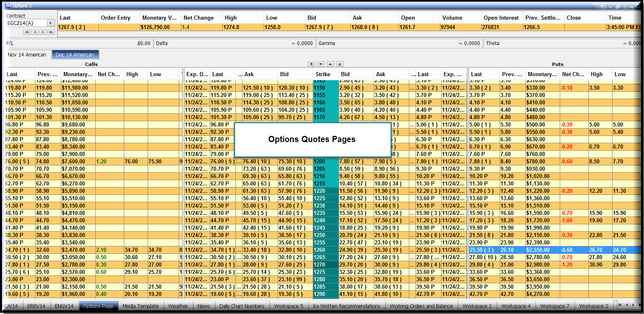Click the link-window arrow icon in title bar
Screen dimensions: 644x314
[603, 6]
